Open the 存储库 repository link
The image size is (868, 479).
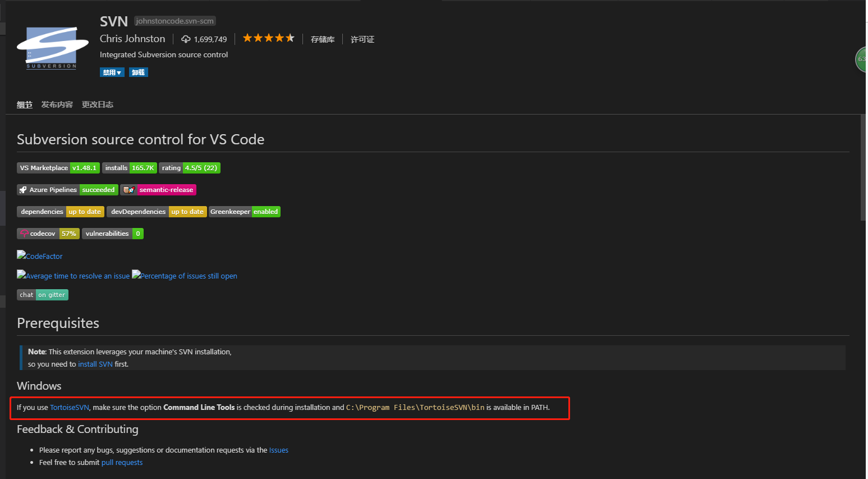click(323, 39)
